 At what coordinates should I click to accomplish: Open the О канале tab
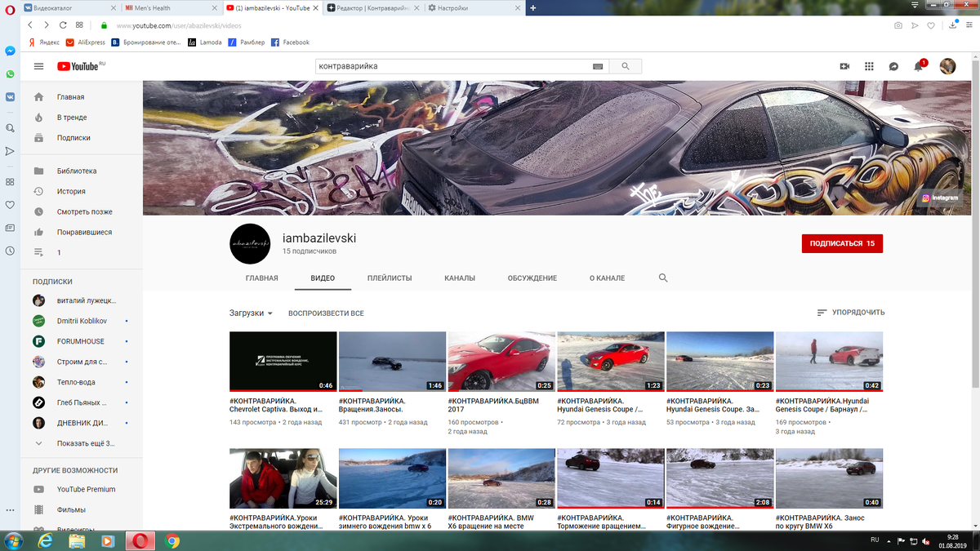607,278
